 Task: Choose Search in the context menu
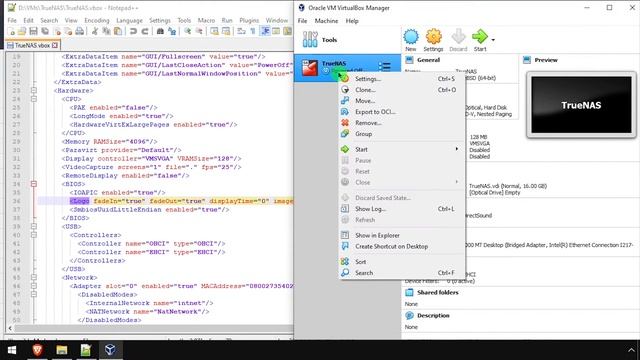click(x=402, y=273)
